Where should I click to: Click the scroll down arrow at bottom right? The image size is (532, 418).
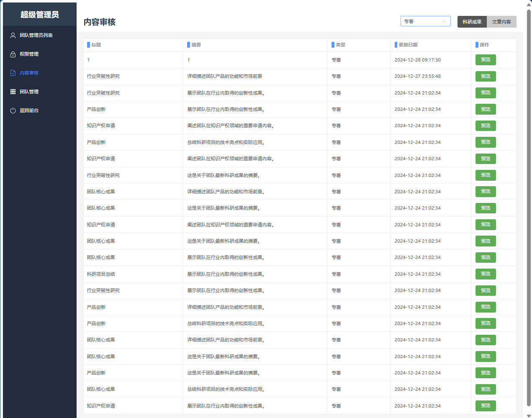(x=529, y=415)
